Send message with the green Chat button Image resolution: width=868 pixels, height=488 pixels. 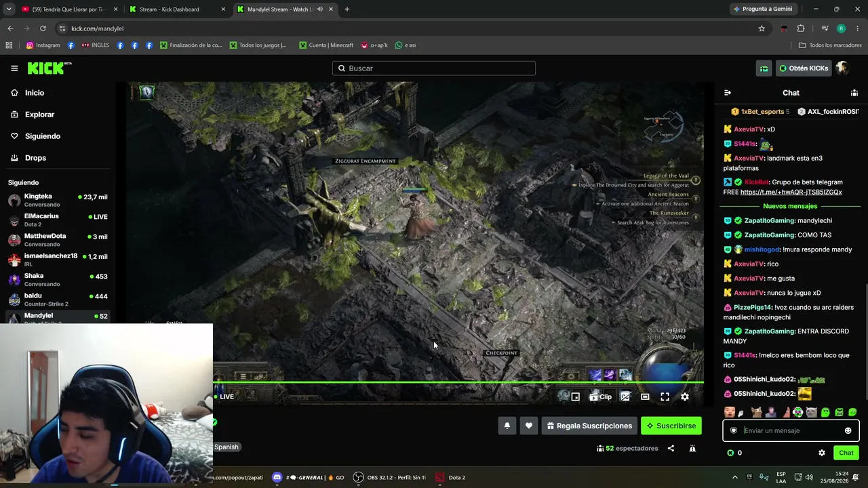click(846, 453)
